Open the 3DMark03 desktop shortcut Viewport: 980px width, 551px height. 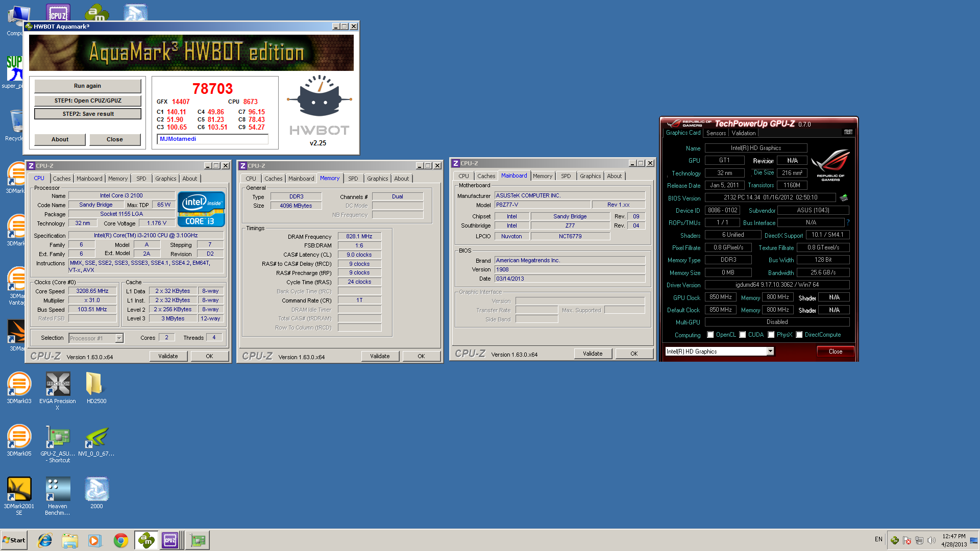coord(19,388)
